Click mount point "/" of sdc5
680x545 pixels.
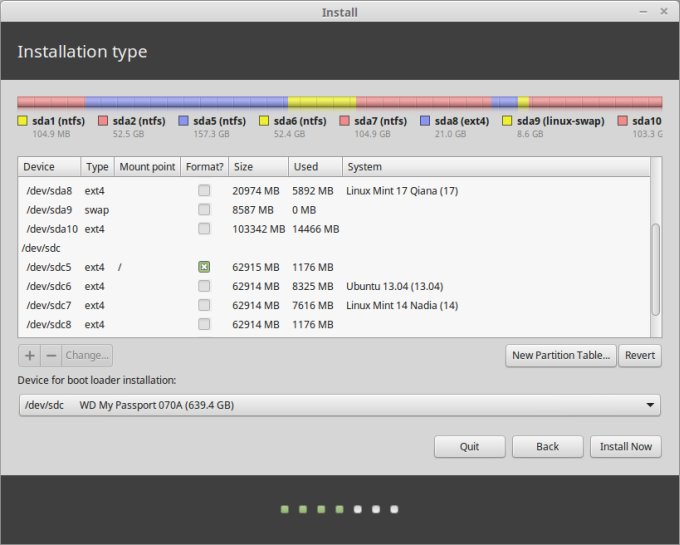(120, 267)
